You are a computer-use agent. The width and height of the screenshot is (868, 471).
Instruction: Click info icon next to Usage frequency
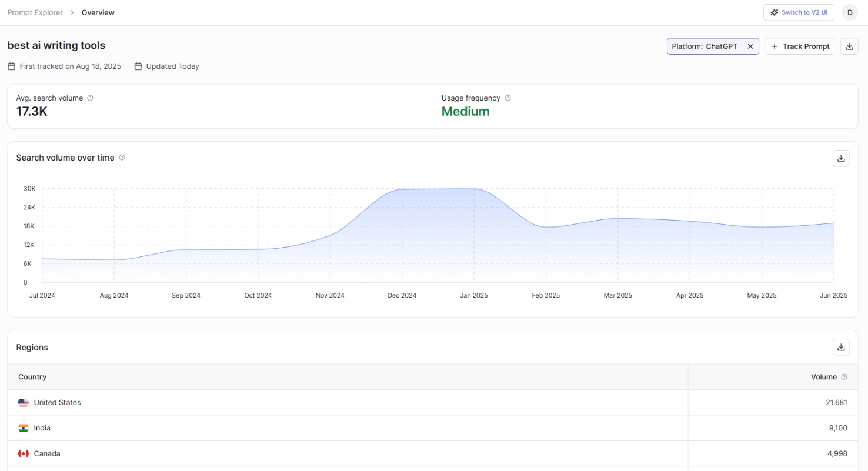pos(508,98)
